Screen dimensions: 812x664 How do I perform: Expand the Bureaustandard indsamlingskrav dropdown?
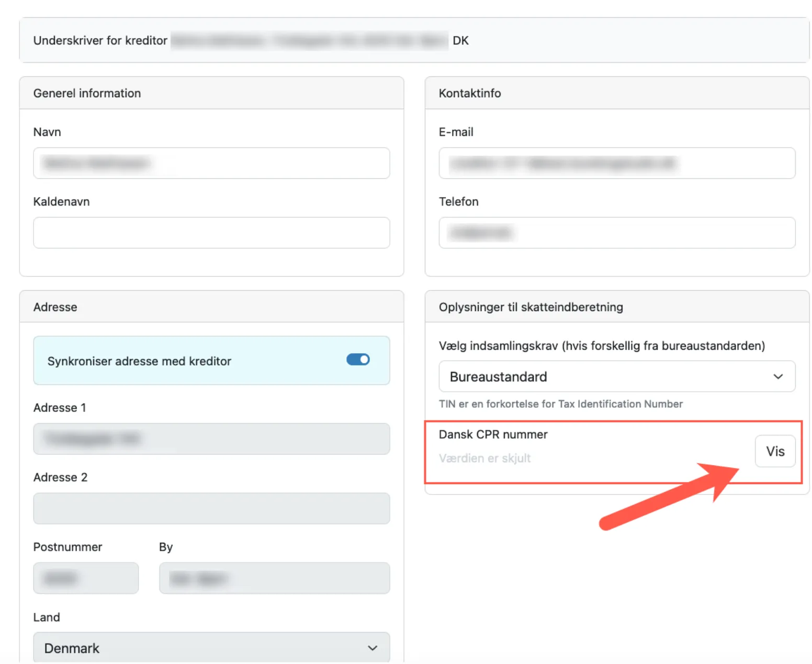[x=616, y=376]
